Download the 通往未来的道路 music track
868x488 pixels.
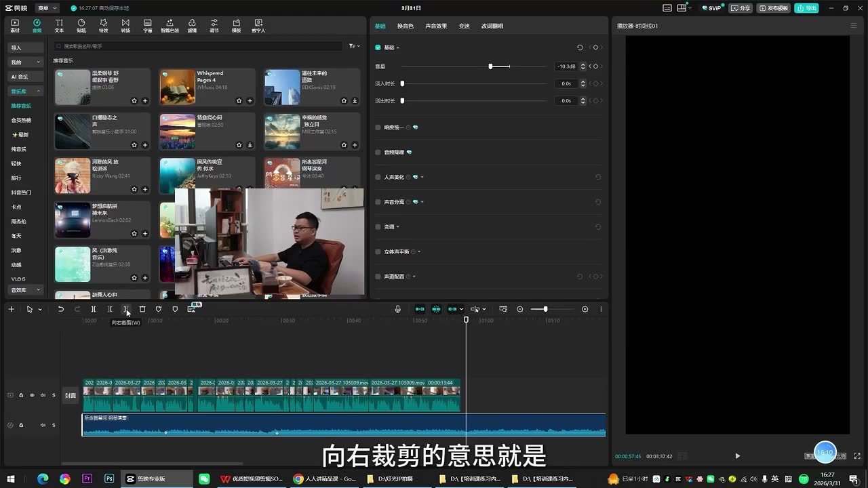click(355, 100)
